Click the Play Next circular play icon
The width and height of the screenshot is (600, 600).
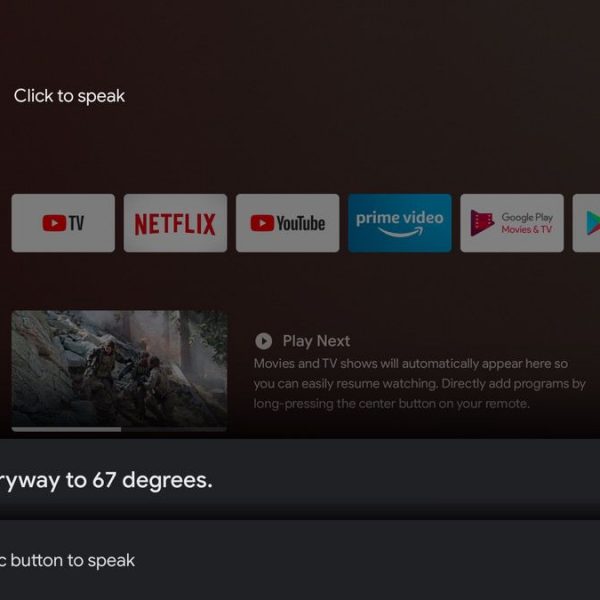(x=264, y=341)
